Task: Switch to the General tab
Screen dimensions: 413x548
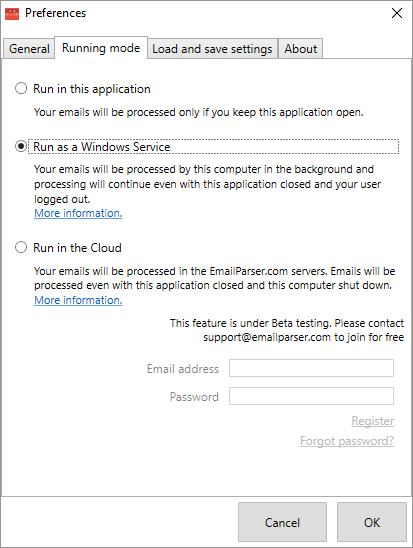Action: point(29,49)
